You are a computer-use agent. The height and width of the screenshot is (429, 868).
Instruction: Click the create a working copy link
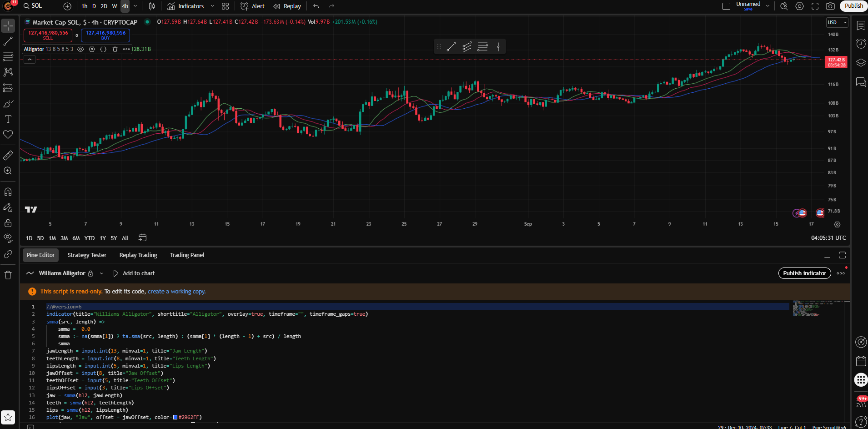176,292
